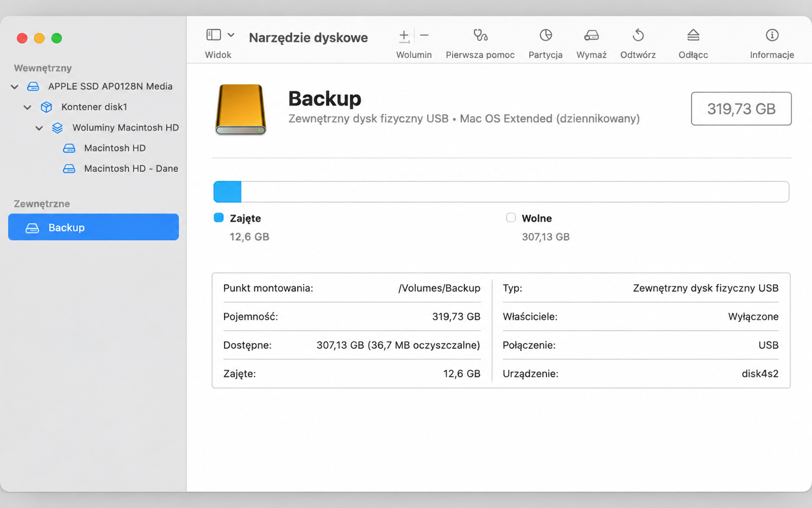812x508 pixels.
Task: Click the Pojemność 319,73 GB value
Action: 456,316
